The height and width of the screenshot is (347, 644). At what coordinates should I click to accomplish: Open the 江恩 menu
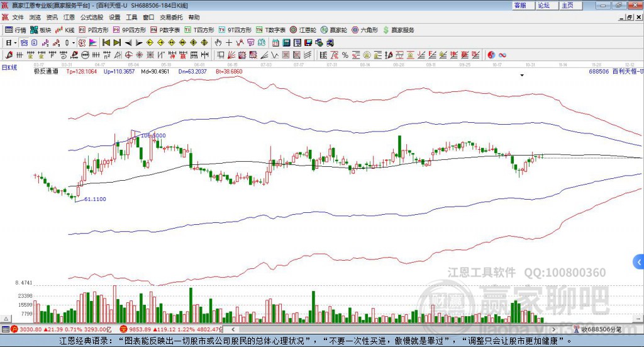tap(69, 17)
